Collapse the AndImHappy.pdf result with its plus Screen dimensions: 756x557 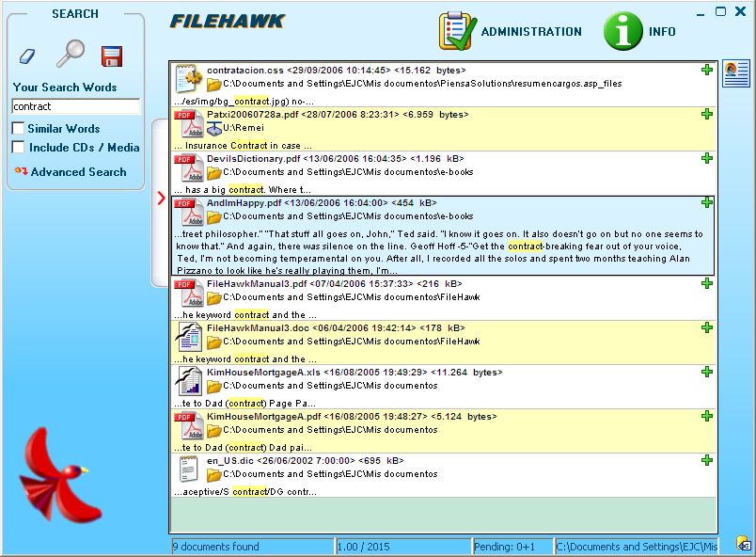click(707, 202)
